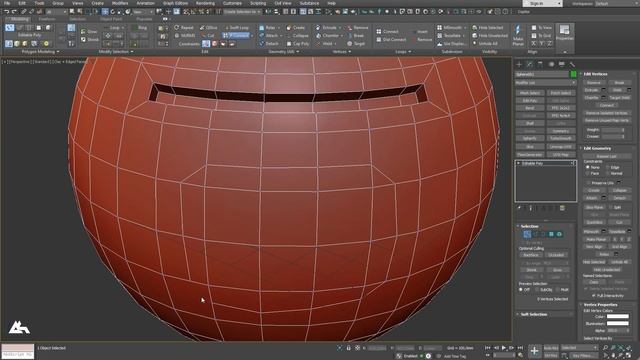Open the Modifiers menu
640x360 pixels.
click(120, 3)
